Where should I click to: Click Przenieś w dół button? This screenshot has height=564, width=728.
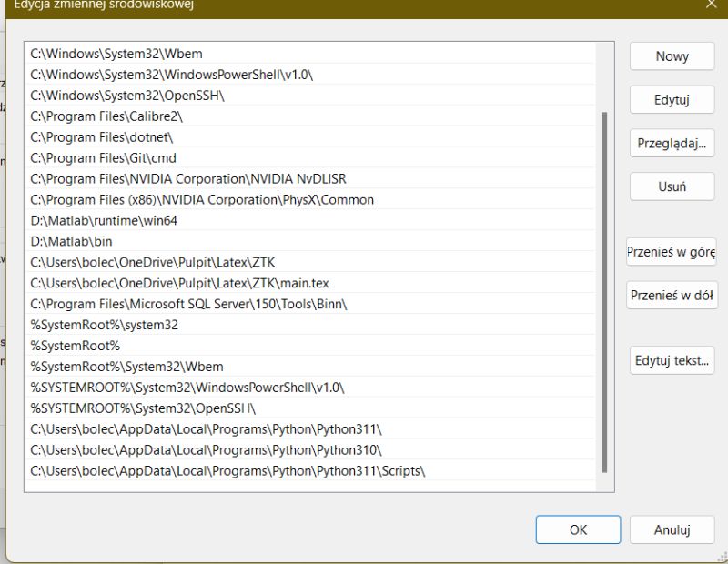(x=672, y=295)
